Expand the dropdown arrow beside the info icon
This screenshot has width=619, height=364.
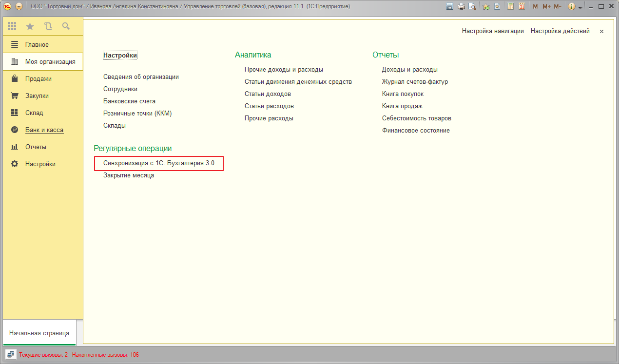click(580, 7)
